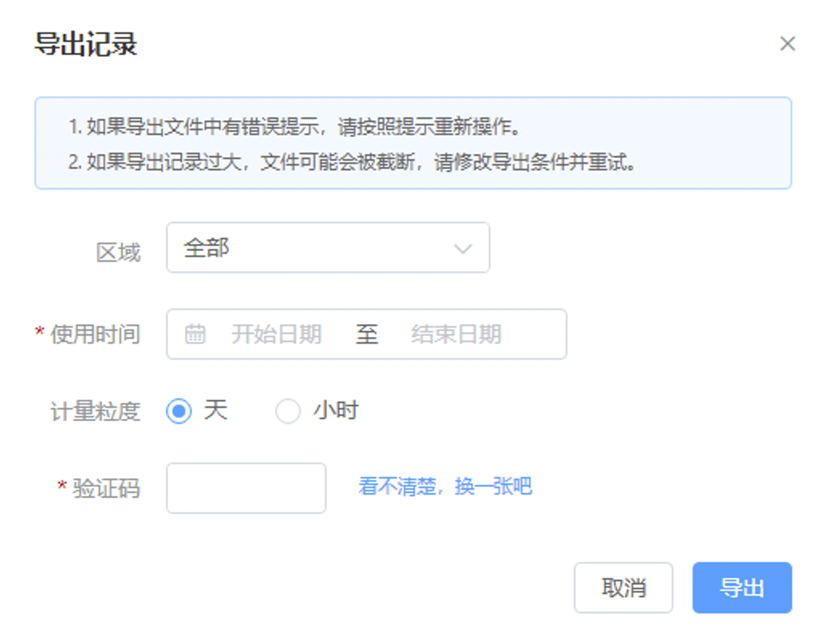Click the blue 导出 button

[742, 588]
